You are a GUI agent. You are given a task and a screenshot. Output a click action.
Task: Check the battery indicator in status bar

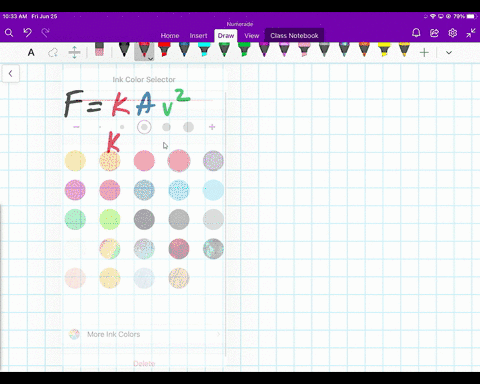tap(471, 16)
